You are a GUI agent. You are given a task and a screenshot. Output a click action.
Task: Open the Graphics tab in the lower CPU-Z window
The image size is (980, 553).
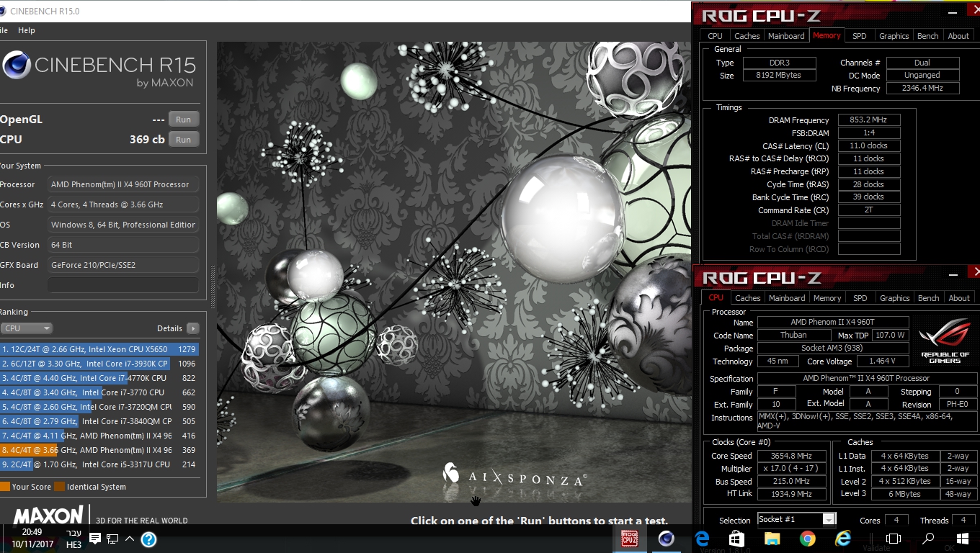895,298
